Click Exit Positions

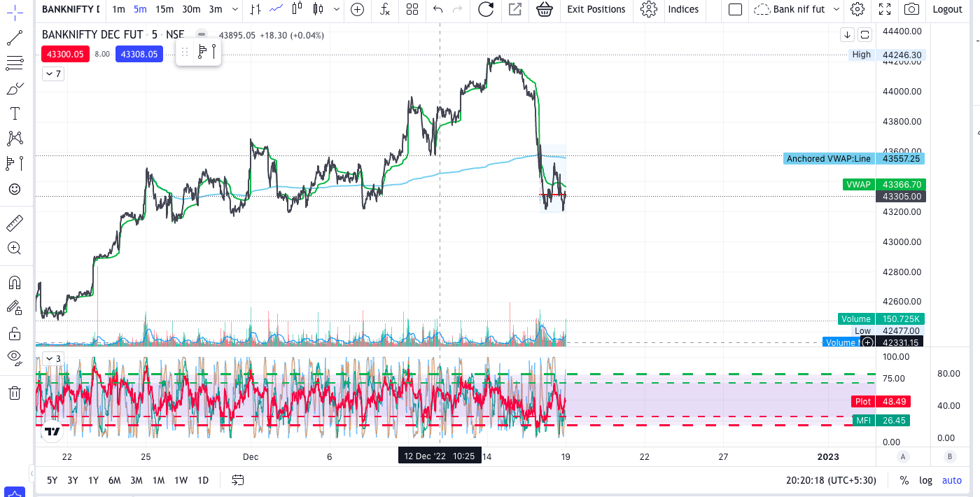point(596,9)
